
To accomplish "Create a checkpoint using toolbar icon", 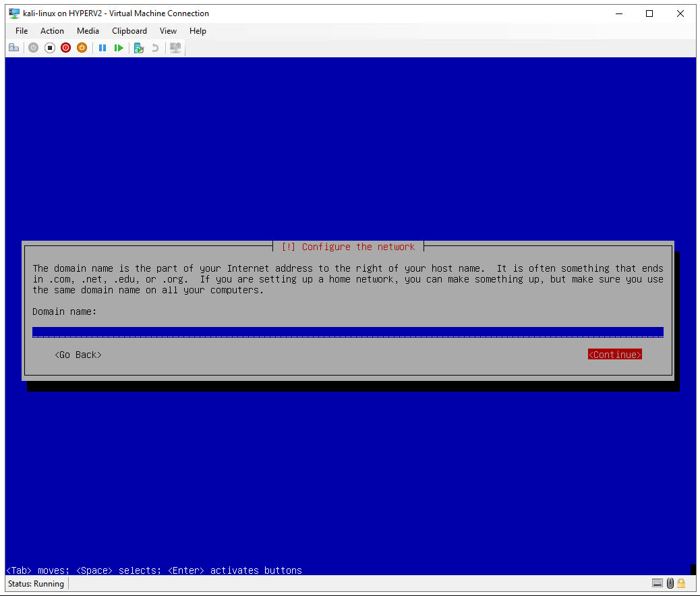I will coord(139,48).
